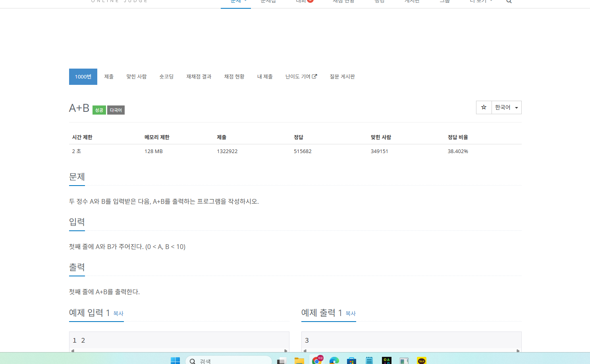Open the 한국어 language dropdown
This screenshot has width=590, height=364.
pyautogui.click(x=506, y=107)
